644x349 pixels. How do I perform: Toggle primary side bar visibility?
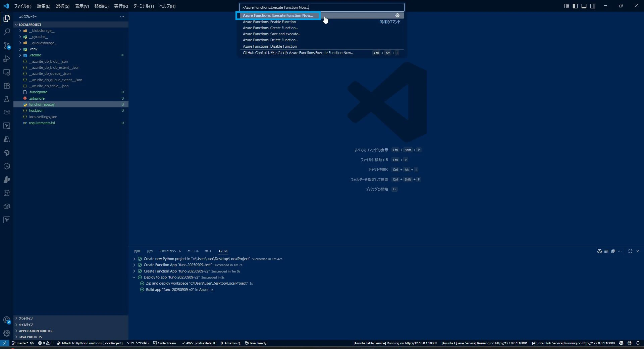coord(575,6)
